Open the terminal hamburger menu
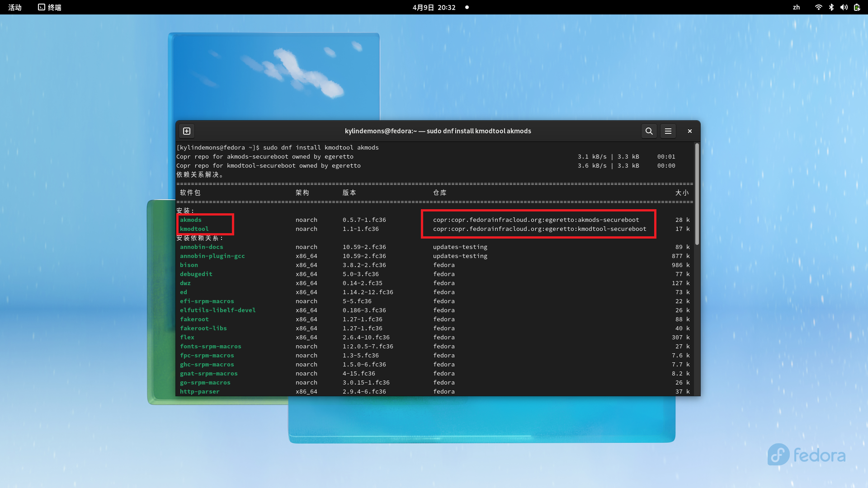The image size is (868, 488). point(668,131)
